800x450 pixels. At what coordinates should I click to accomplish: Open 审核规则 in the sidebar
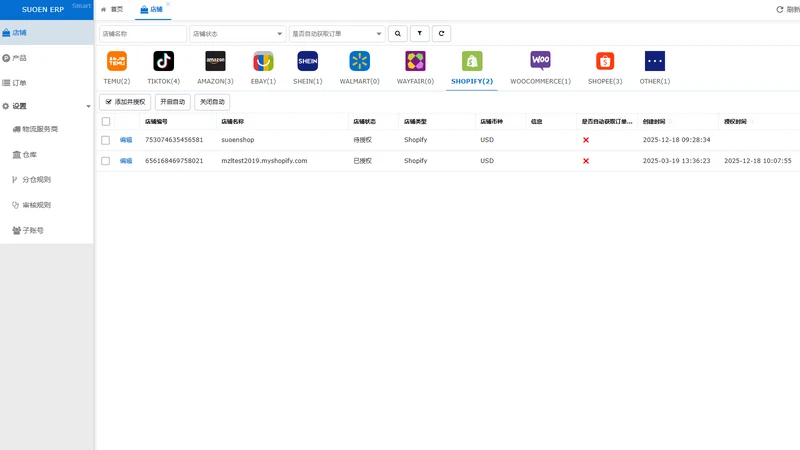pyautogui.click(x=46, y=205)
